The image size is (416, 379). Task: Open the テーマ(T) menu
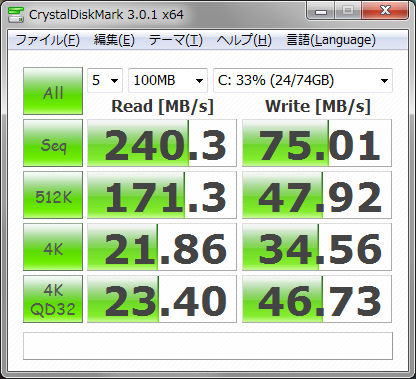[x=176, y=40]
